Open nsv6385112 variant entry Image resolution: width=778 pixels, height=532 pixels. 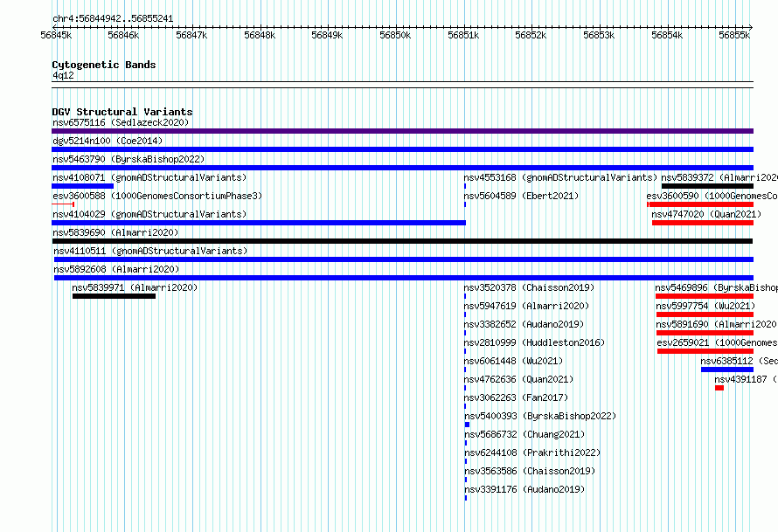[739, 361]
